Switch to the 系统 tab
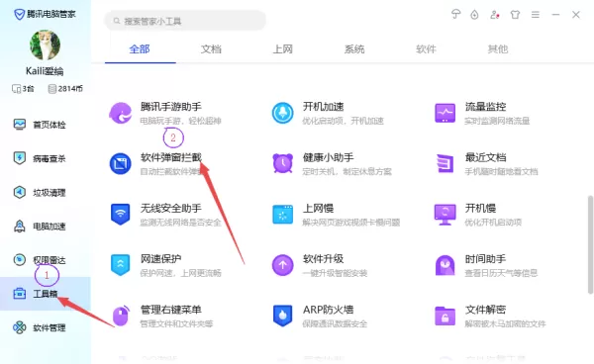This screenshot has height=364, width=594. (x=354, y=48)
